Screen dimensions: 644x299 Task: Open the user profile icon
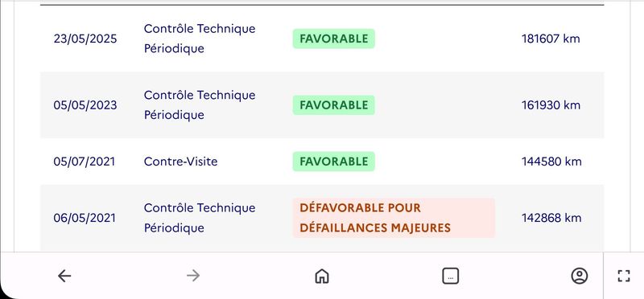pyautogui.click(x=579, y=276)
